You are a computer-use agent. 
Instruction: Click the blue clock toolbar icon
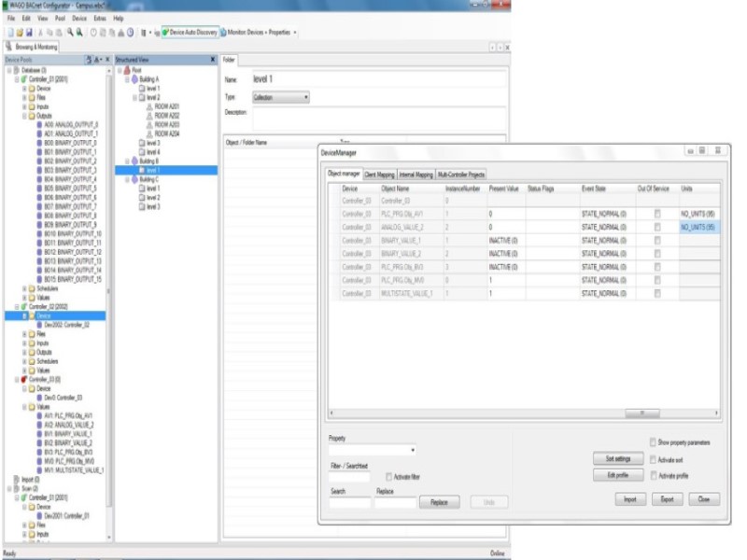point(130,33)
